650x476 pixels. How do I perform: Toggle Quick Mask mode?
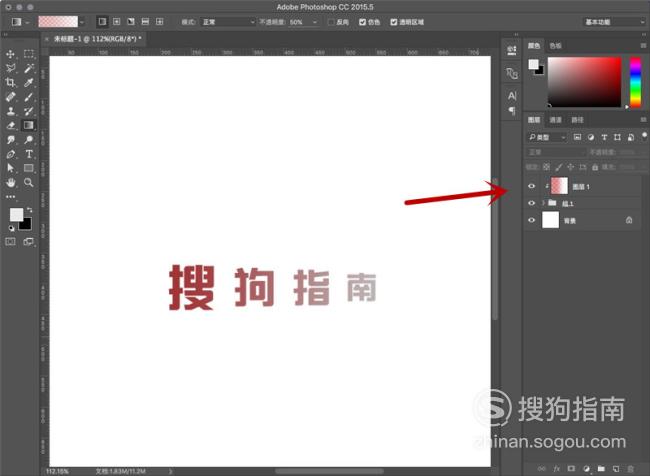pyautogui.click(x=10, y=241)
